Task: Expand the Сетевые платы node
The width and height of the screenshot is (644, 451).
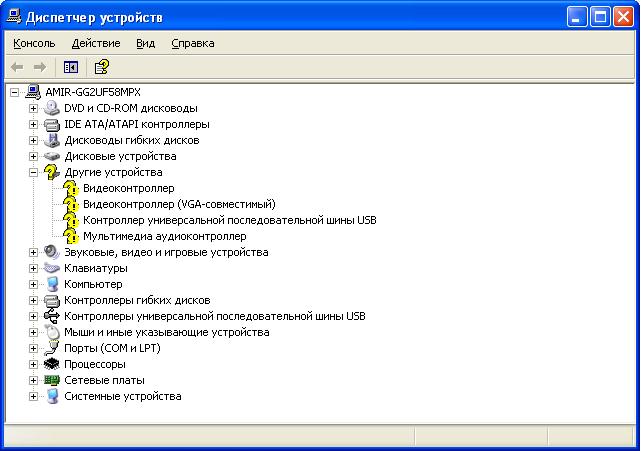Action: tap(33, 380)
